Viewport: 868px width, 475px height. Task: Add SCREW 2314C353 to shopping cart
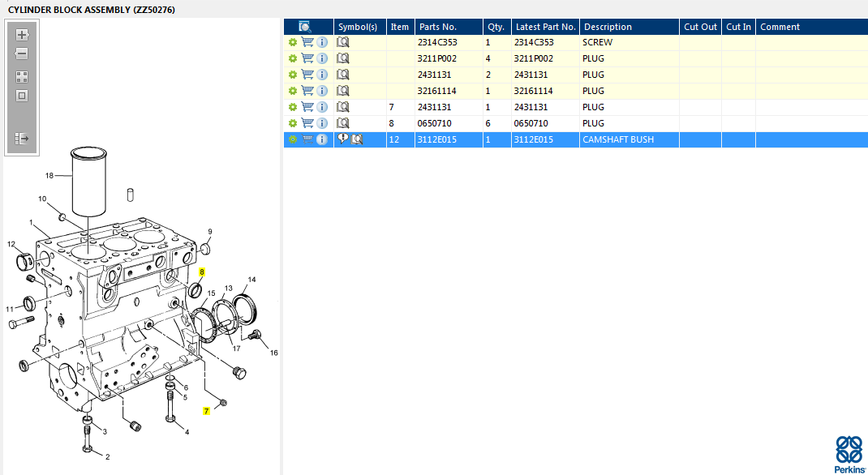(307, 42)
